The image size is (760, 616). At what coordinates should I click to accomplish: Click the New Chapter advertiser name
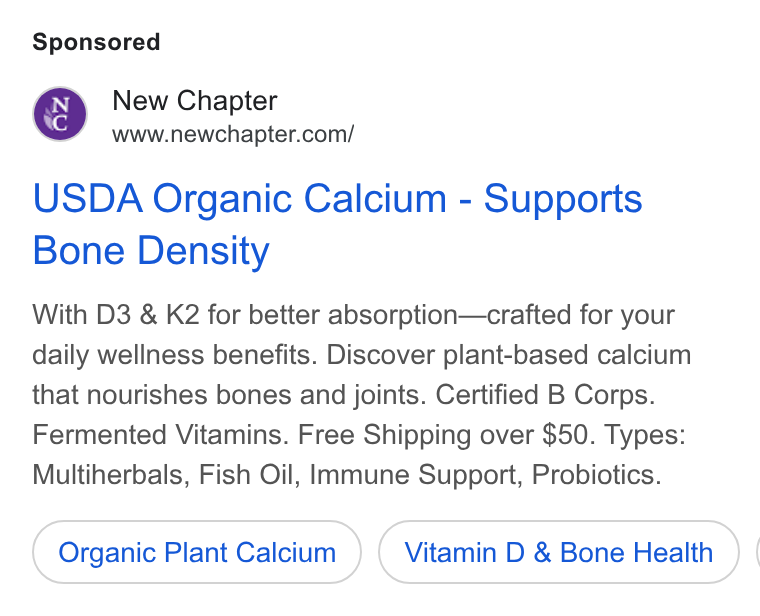tap(194, 101)
